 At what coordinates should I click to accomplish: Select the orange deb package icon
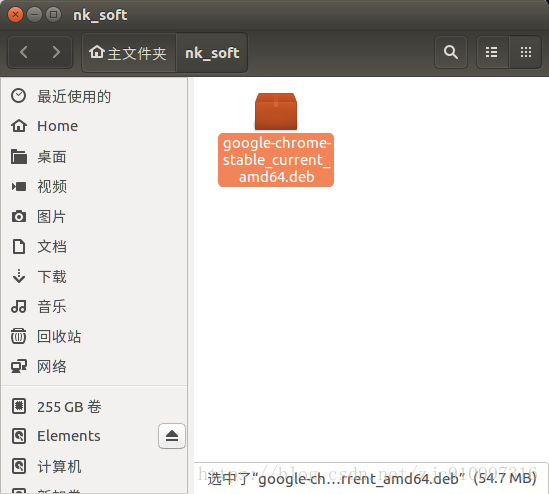tap(276, 111)
